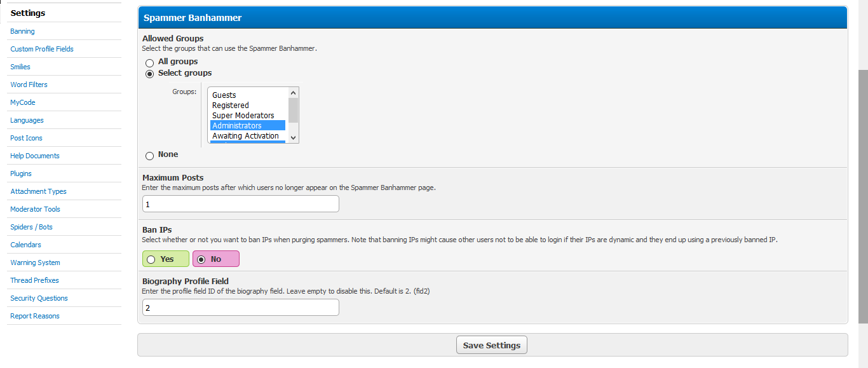Image resolution: width=868 pixels, height=368 pixels.
Task: Select Administrators in the Groups list
Action: (x=247, y=126)
